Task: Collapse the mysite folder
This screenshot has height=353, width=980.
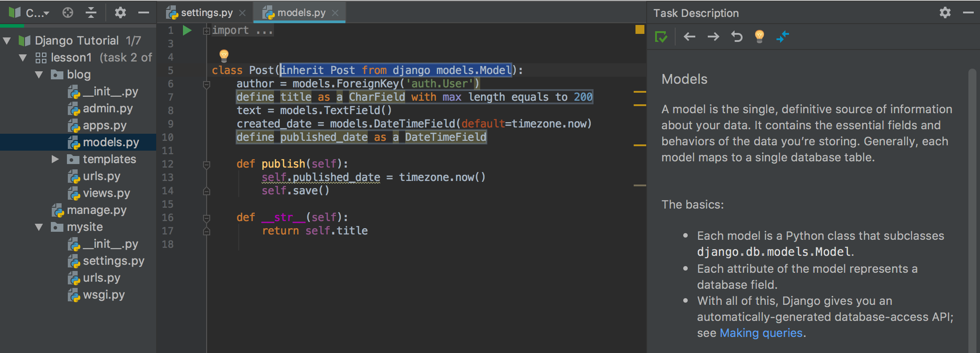Action: [x=39, y=227]
